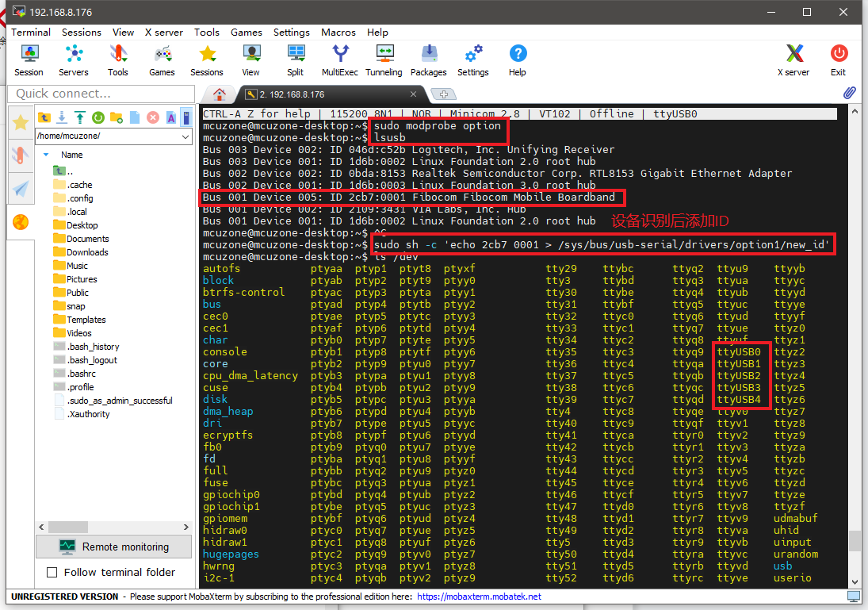Viewport: 868px width, 610px height.
Task: Select the Documents folder
Action: 82,239
